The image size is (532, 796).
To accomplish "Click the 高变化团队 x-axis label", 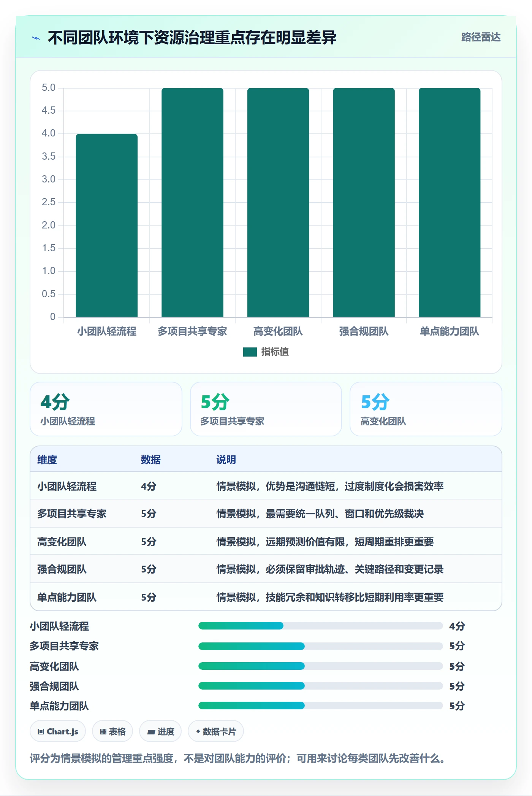I will pyautogui.click(x=278, y=331).
